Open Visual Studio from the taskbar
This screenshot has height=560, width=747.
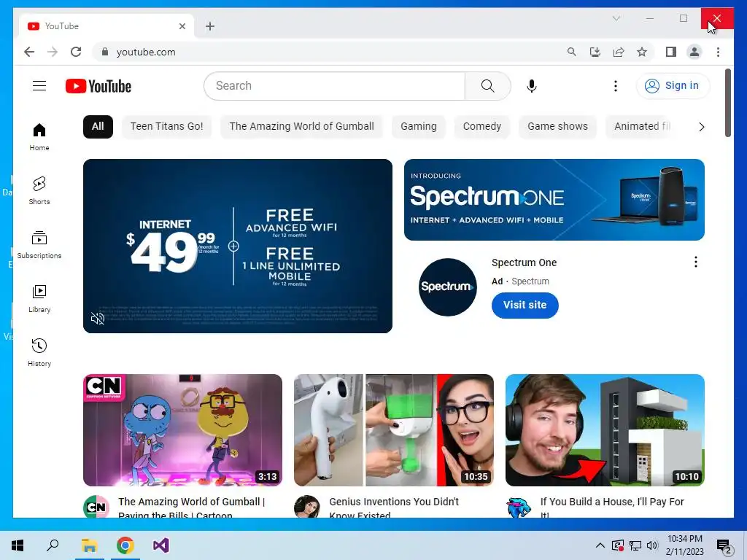click(x=161, y=545)
